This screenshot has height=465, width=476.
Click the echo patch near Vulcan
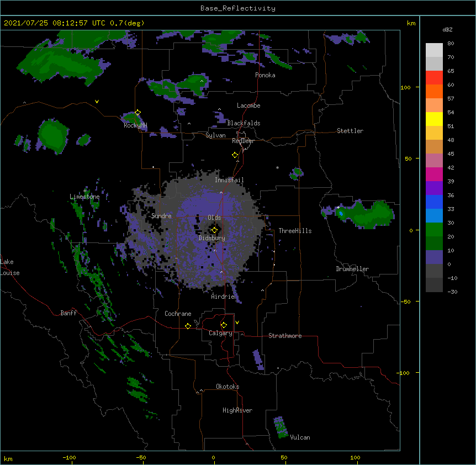coord(281,427)
